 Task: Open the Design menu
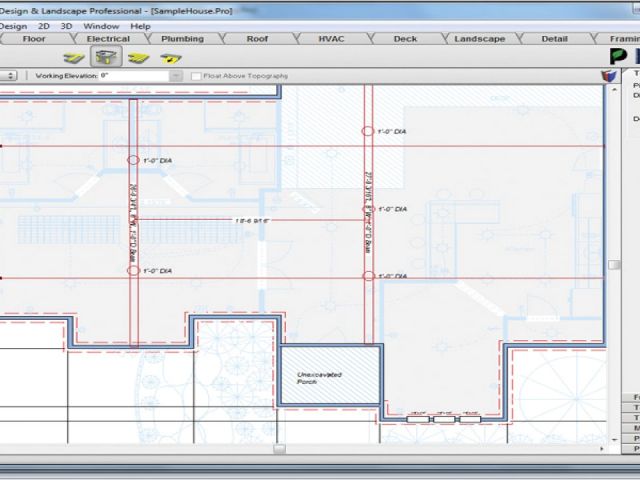[13, 25]
